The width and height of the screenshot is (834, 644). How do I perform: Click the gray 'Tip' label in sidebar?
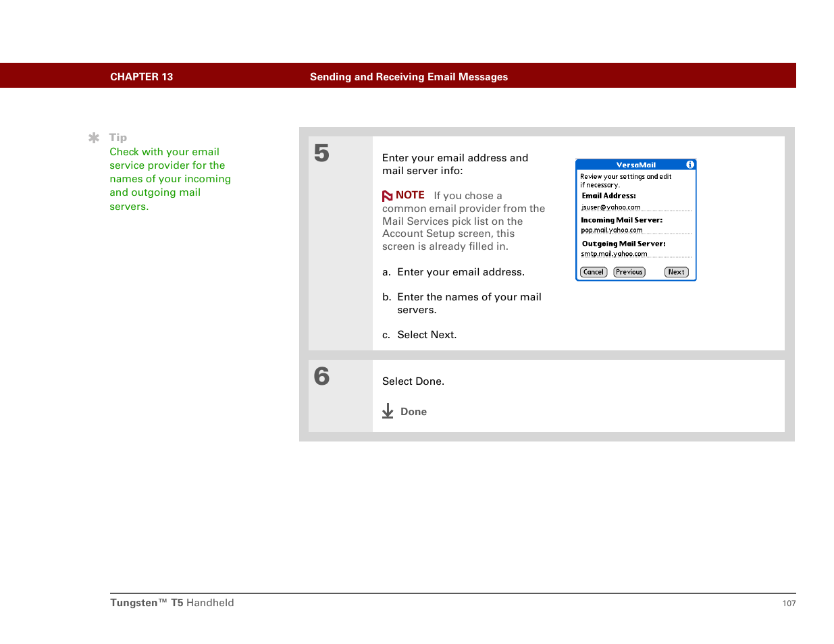click(x=118, y=138)
